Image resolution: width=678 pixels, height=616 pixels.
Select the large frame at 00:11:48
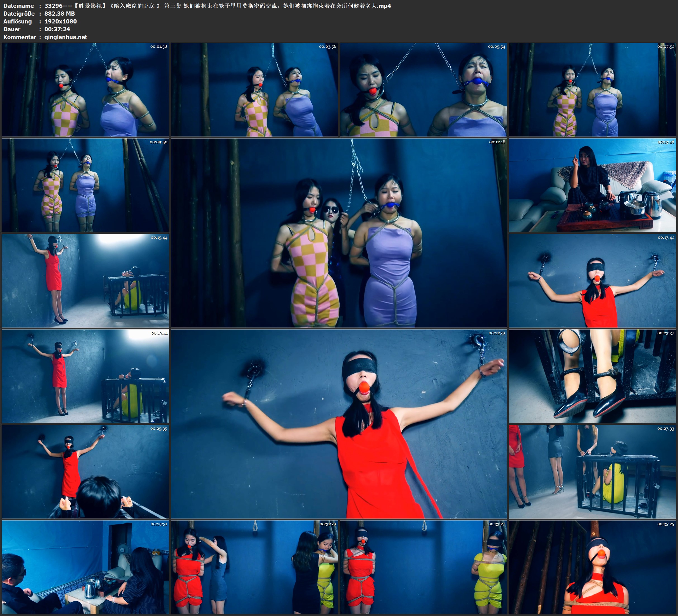[x=339, y=233]
